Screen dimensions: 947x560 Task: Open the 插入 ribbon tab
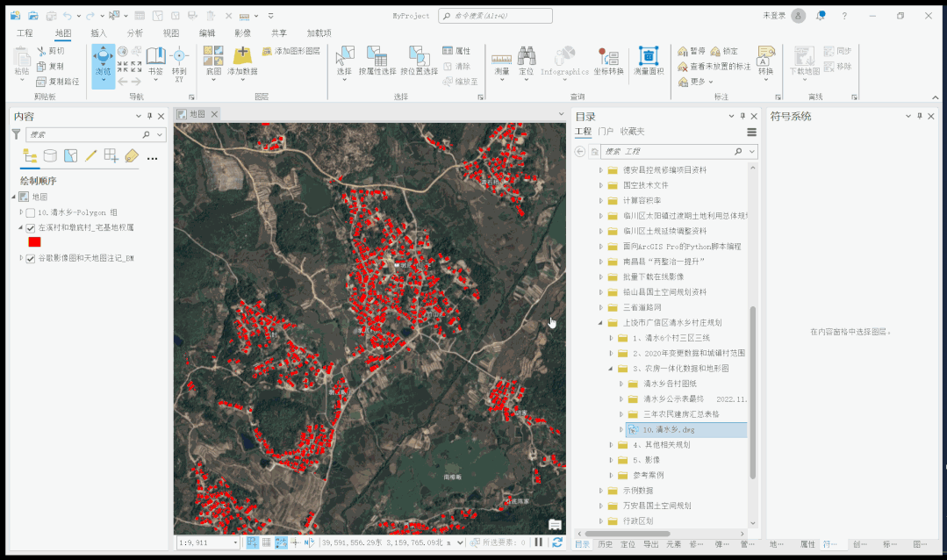[98, 33]
